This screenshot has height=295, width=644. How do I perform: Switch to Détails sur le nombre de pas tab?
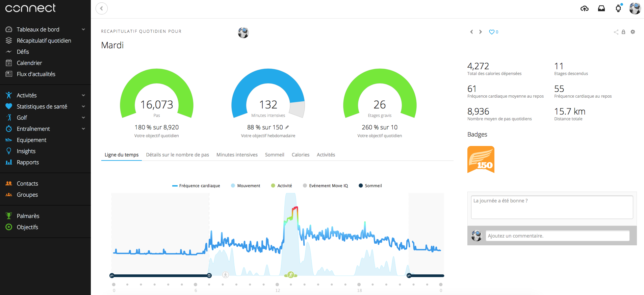[178, 155]
